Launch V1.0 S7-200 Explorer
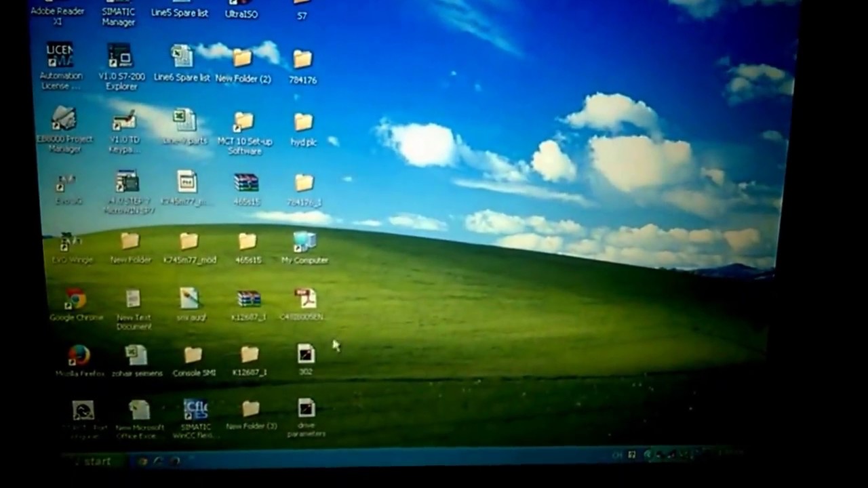 pyautogui.click(x=121, y=67)
